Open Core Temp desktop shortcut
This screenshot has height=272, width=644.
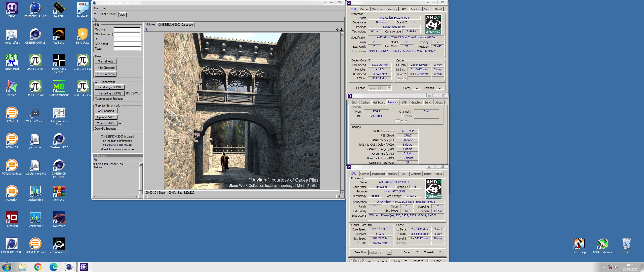click(579, 245)
